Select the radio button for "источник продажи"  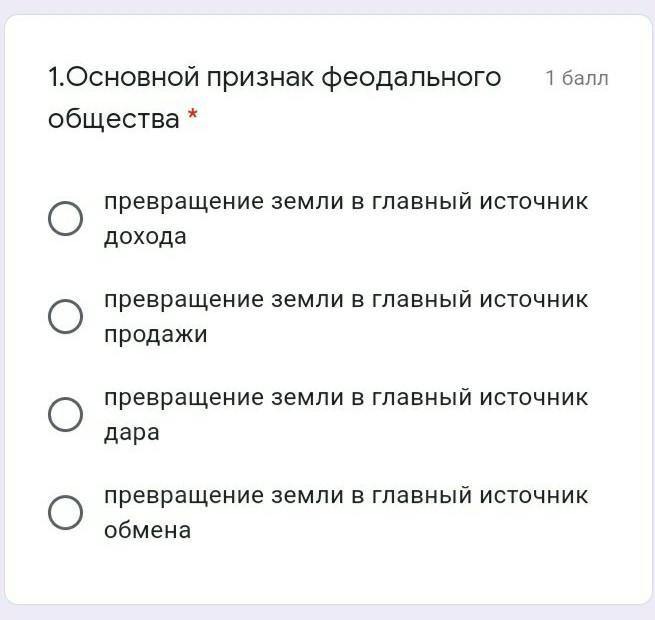(x=65, y=316)
